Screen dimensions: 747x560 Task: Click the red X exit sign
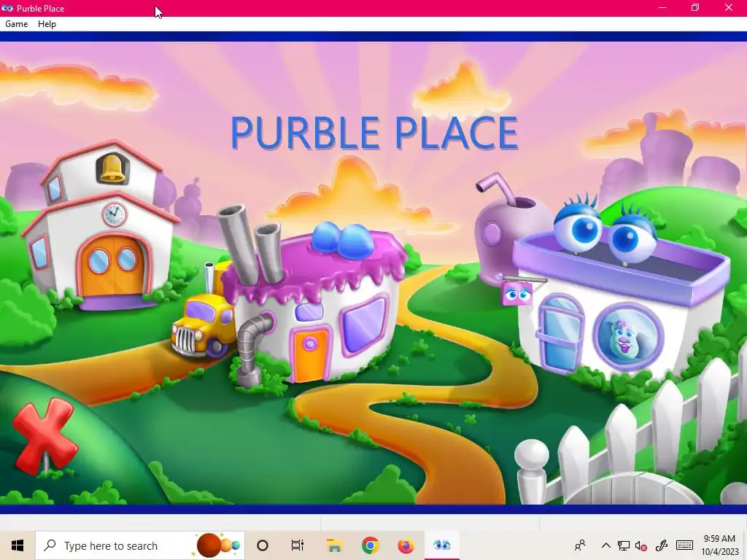point(44,436)
